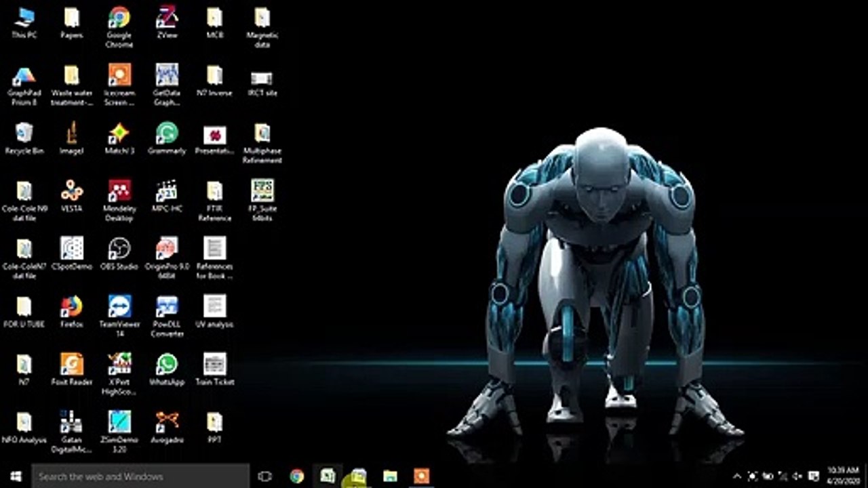
Task: Select the Avogadro desktop shortcut
Action: click(167, 427)
